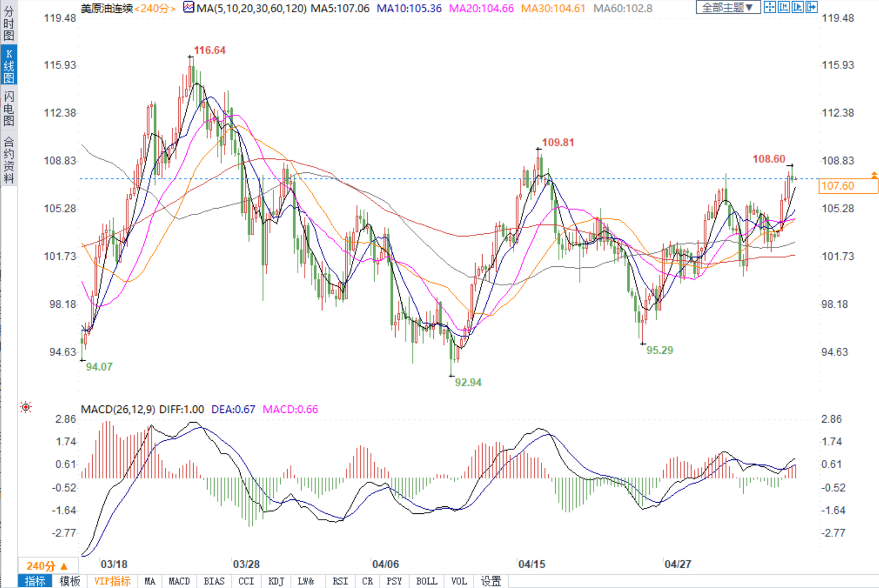Click the exit arrow icon at top right
Viewport: 879px width, 588px height.
click(811, 8)
